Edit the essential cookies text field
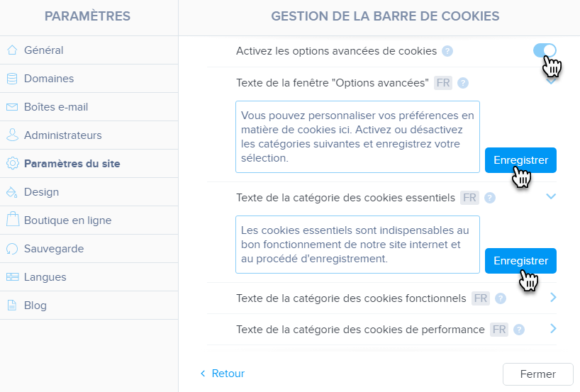The image size is (580, 392). 357,245
